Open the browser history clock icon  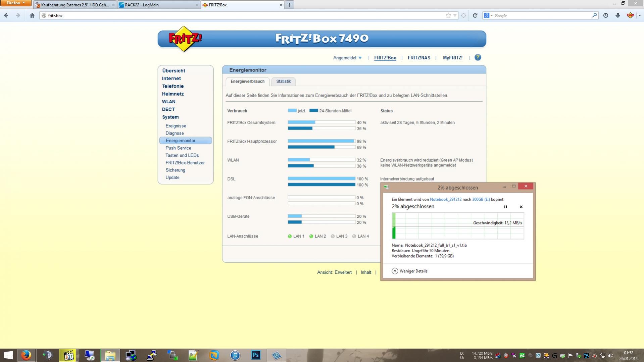tap(606, 15)
